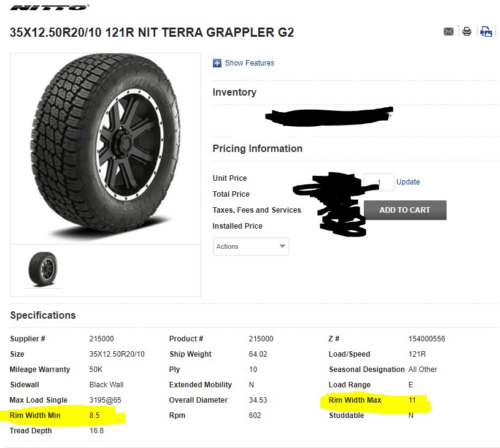Screen dimensions: 500x448
Task: Open the Actions dropdown menu
Action: [251, 246]
